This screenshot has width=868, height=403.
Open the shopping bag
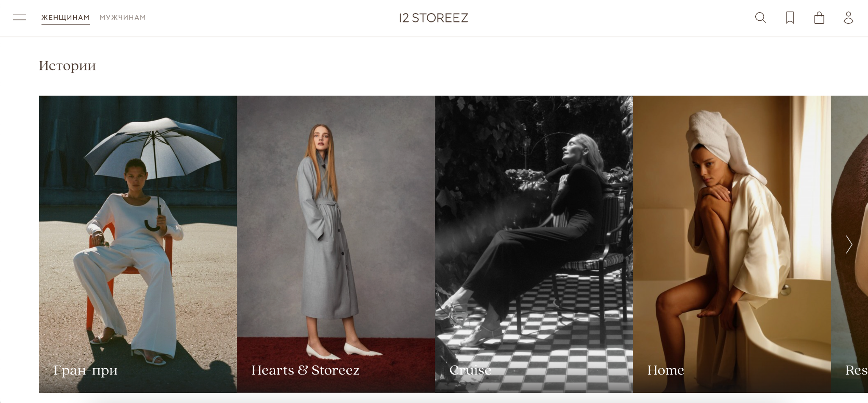819,18
